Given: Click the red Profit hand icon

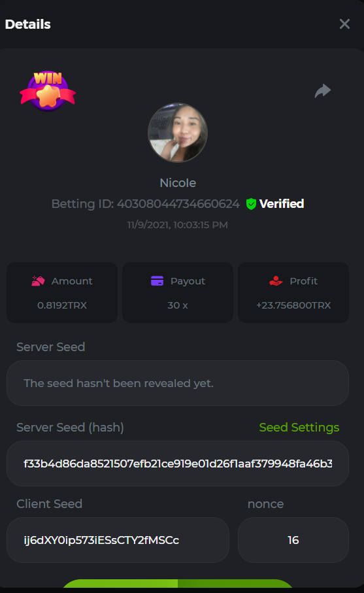Looking at the screenshot, I should pyautogui.click(x=276, y=281).
